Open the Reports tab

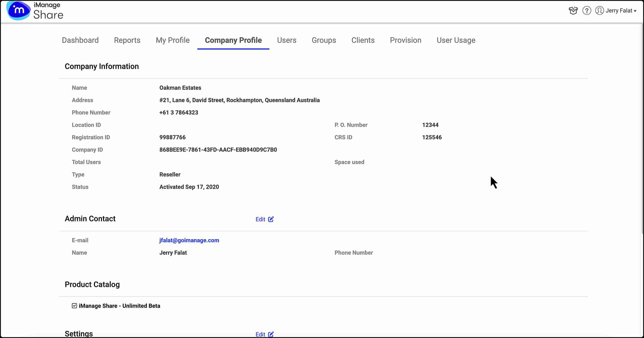[127, 40]
